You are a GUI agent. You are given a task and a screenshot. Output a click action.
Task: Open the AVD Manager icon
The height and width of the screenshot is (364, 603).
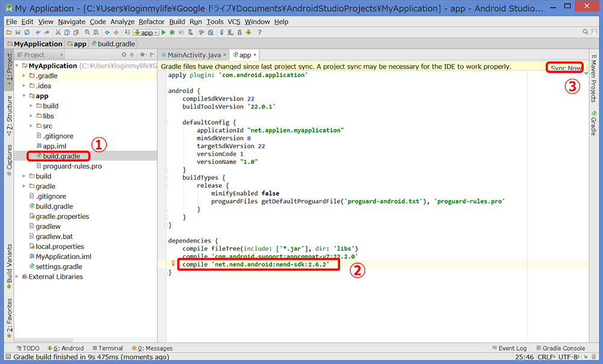coord(230,33)
